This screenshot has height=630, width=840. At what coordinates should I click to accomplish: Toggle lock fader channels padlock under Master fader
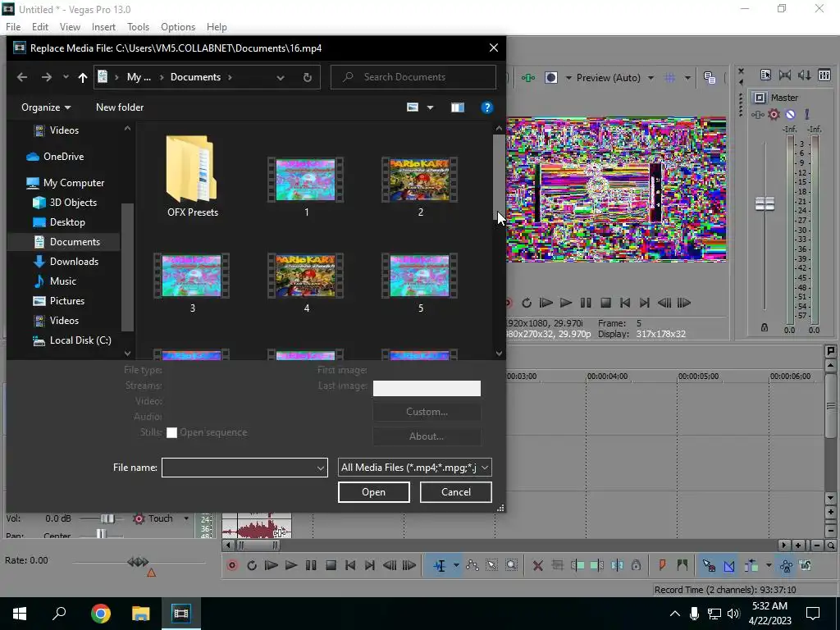click(765, 327)
